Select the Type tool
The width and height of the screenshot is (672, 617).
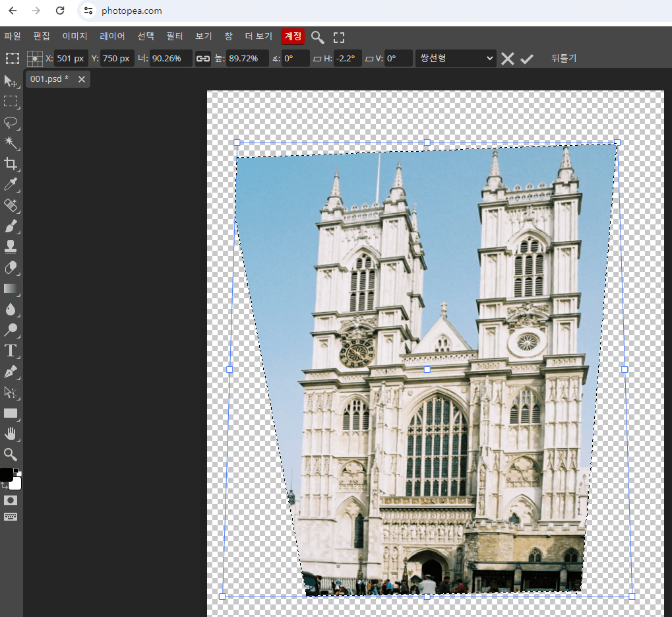point(11,351)
